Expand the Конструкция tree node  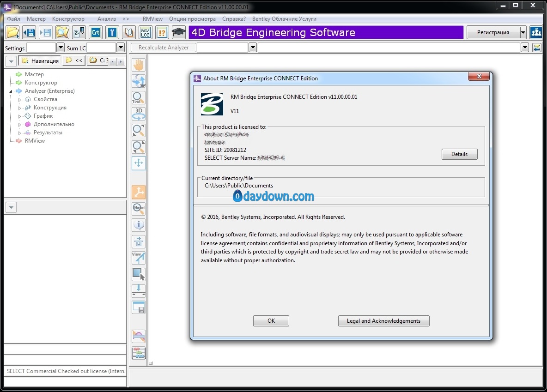[19, 108]
